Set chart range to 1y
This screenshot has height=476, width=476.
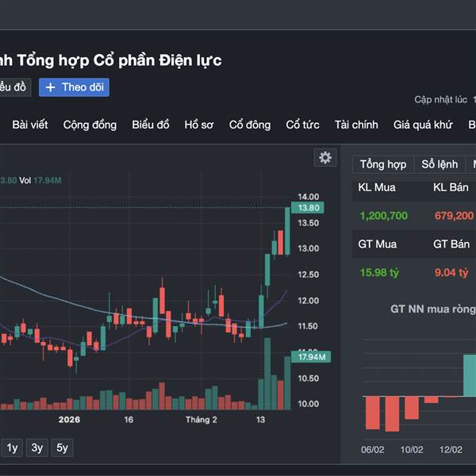[x=12, y=447]
